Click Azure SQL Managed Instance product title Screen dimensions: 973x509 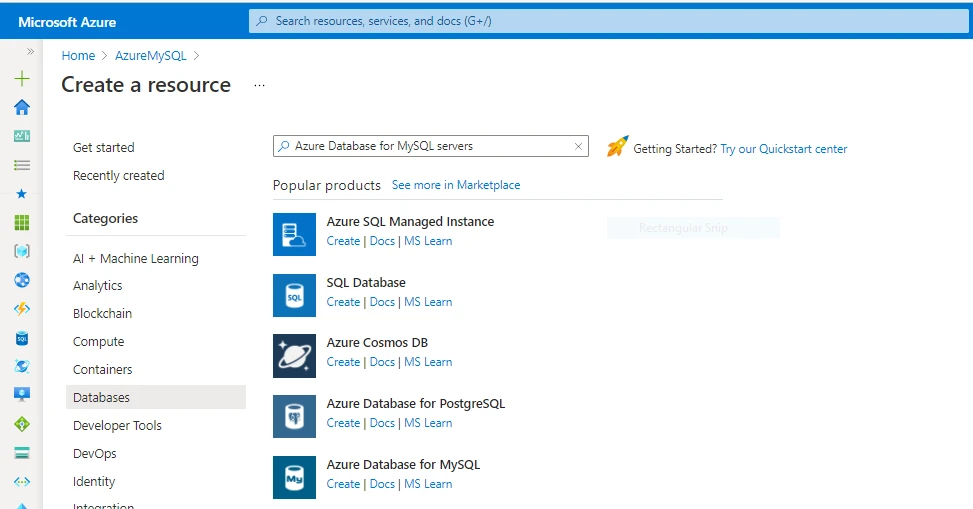(410, 222)
